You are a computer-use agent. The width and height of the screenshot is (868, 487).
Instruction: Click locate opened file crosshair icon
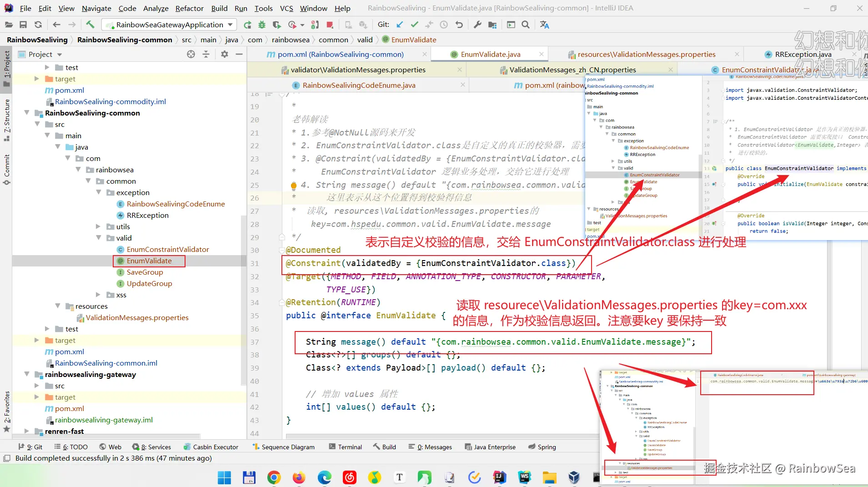click(x=191, y=54)
